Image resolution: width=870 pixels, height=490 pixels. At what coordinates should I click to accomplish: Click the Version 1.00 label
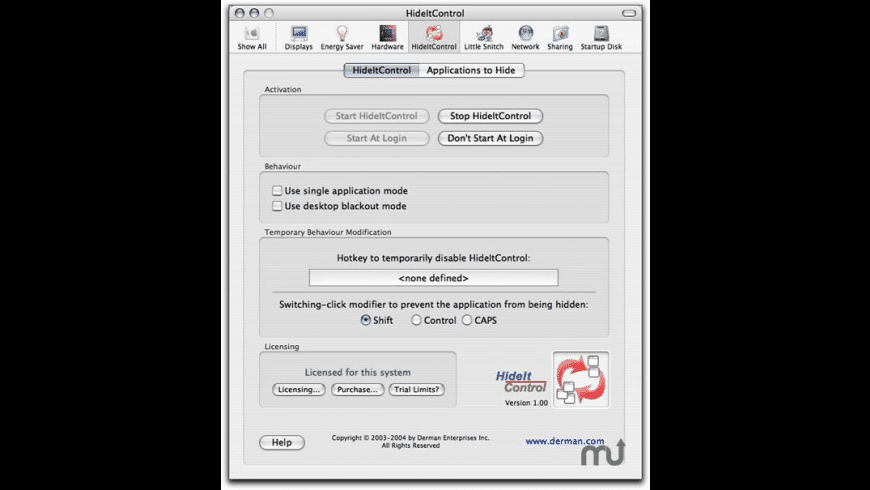pyautogui.click(x=526, y=403)
